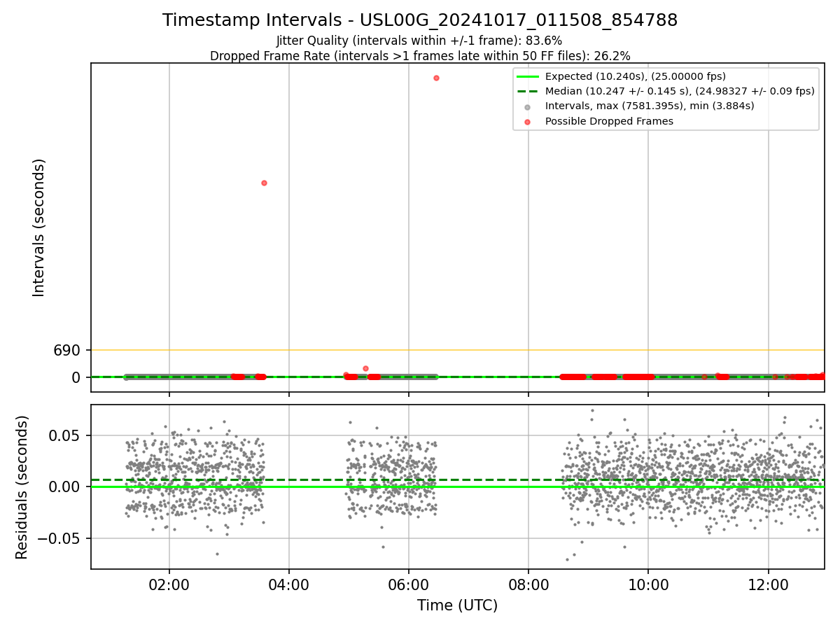The width and height of the screenshot is (840, 630).
Task: Select the Jitter Quality 83.6% subtitle
Action: 419,41
